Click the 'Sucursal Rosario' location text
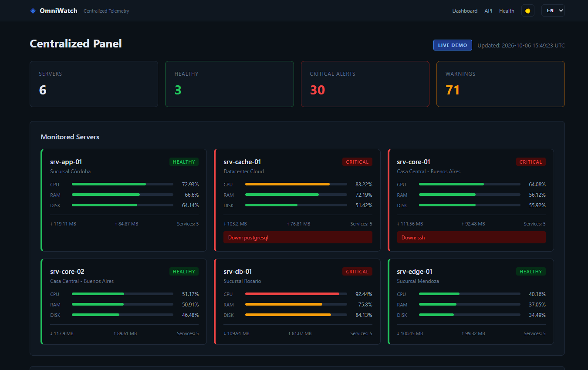This screenshot has height=370, width=588. 243,281
